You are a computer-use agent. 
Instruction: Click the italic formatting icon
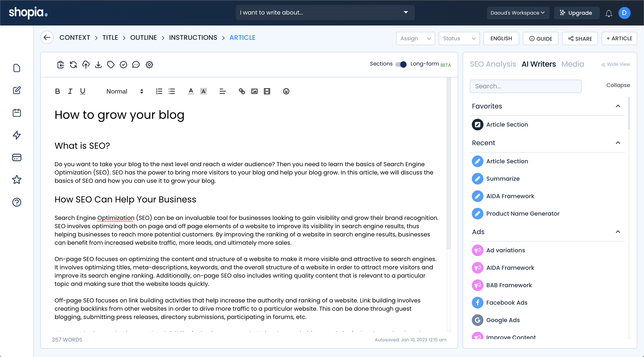tap(70, 91)
